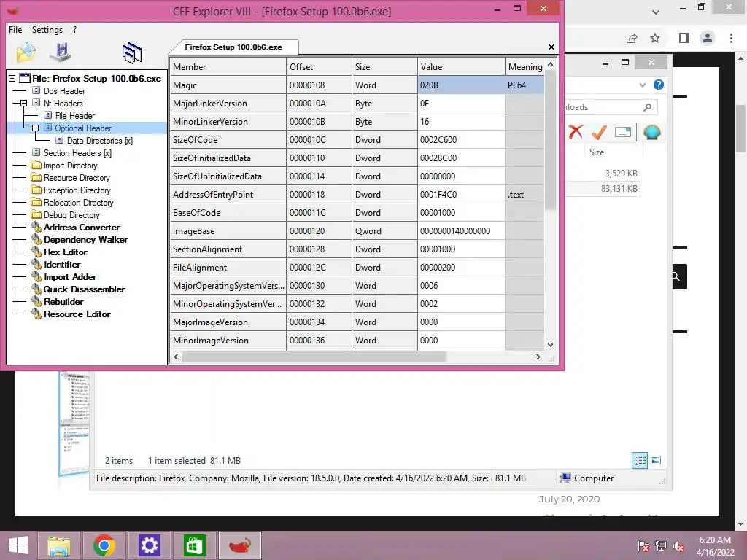Screen dimensions: 747x560
Task: Click the Meaning column header
Action: (525, 66)
